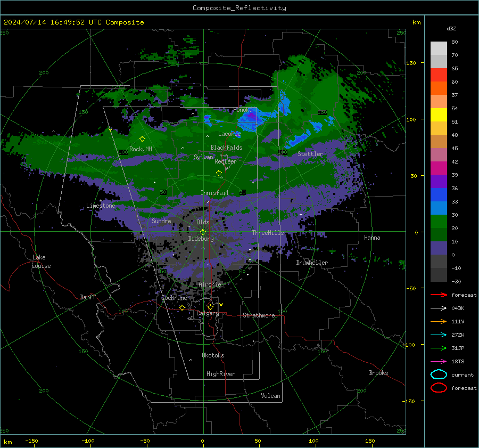The width and height of the screenshot is (479, 448).
Task: Click the yellow diamond marker below Cochrane
Action: point(182,307)
